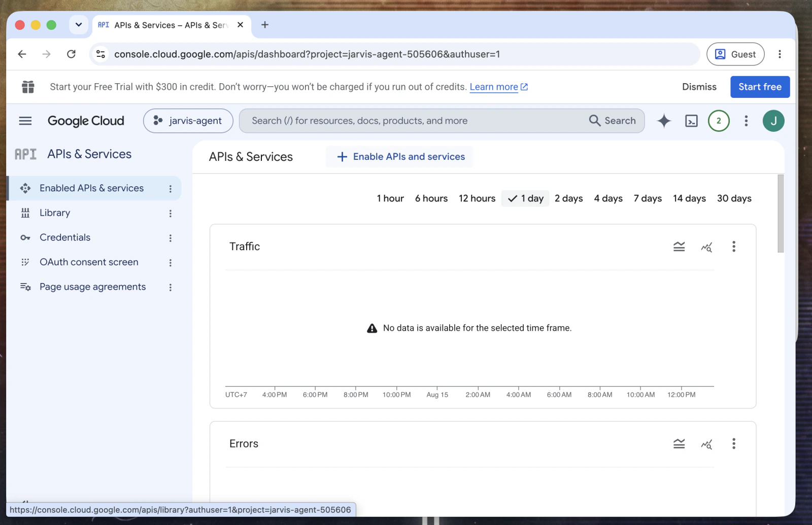Click the OAuth consent screen icon
The height and width of the screenshot is (525, 812).
[x=25, y=262]
